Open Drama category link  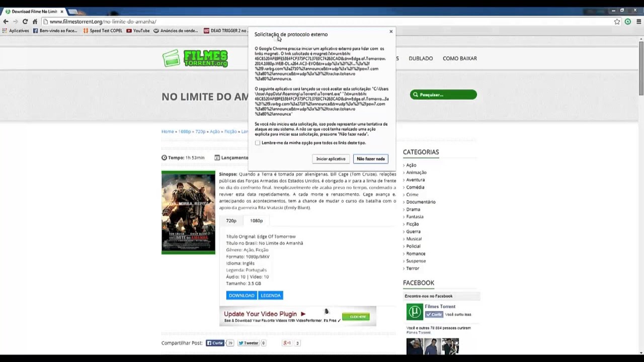413,209
